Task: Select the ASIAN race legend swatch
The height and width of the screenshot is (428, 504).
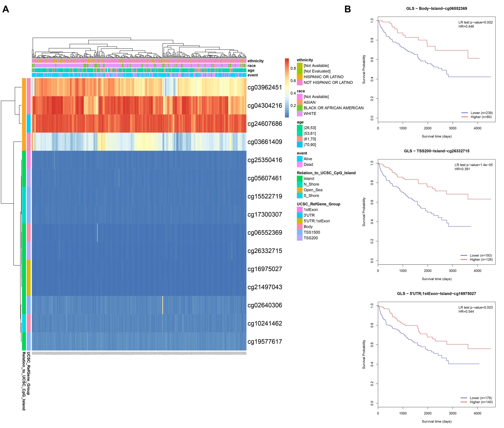Action: pos(299,102)
